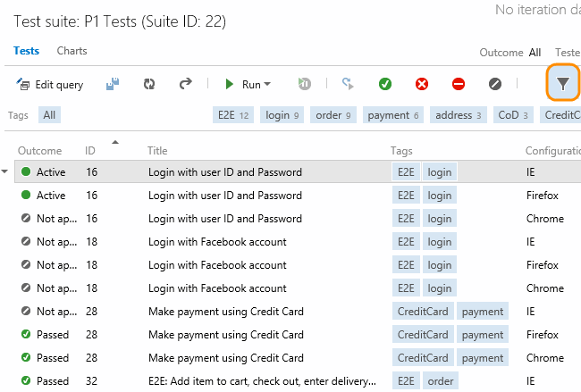The image size is (581, 392).
Task: Expand the row arrow beside first test
Action: coord(6,171)
